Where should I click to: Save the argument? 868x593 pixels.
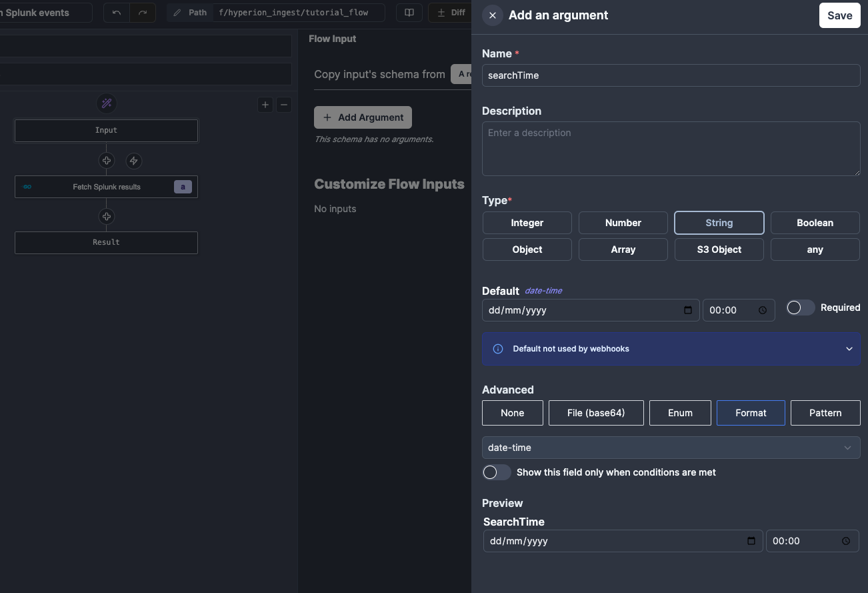(x=839, y=15)
